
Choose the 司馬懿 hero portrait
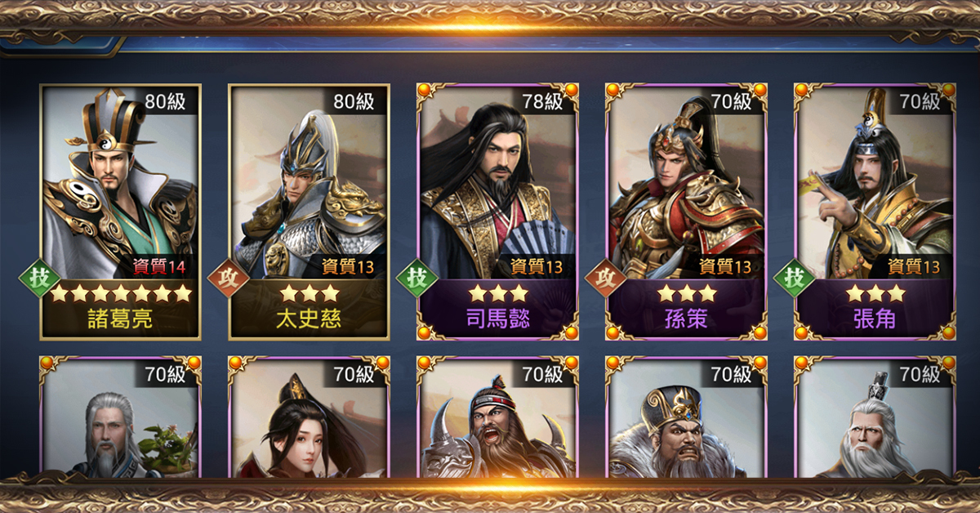[497, 212]
